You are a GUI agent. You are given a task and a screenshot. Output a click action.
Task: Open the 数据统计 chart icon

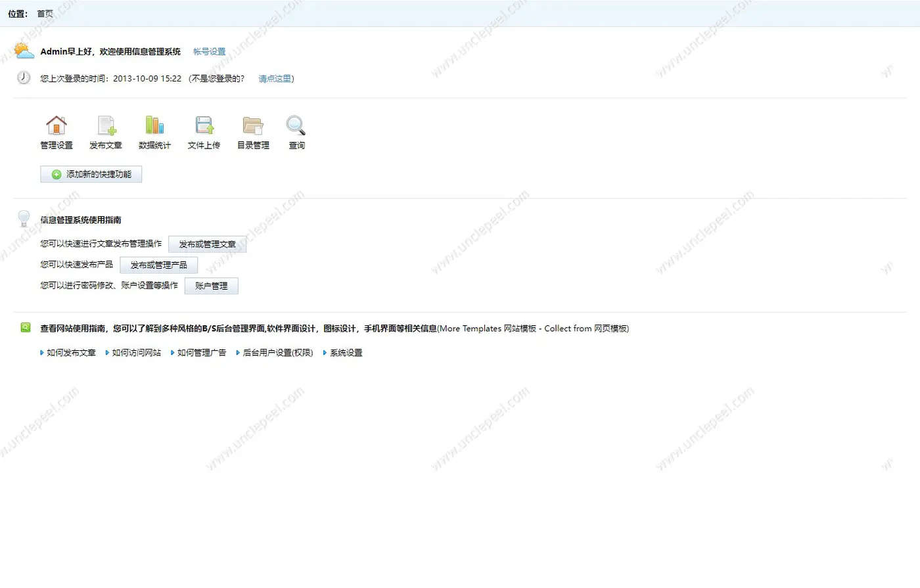point(154,125)
